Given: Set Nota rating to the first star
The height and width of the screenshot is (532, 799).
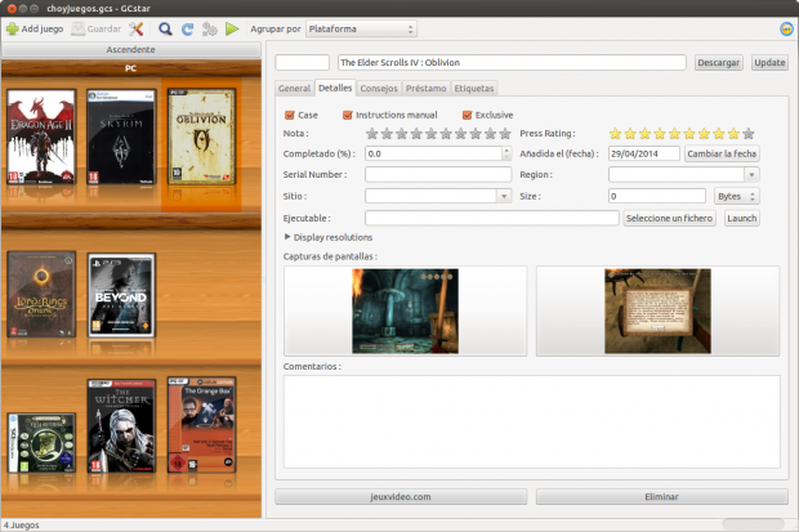Looking at the screenshot, I should [372, 134].
